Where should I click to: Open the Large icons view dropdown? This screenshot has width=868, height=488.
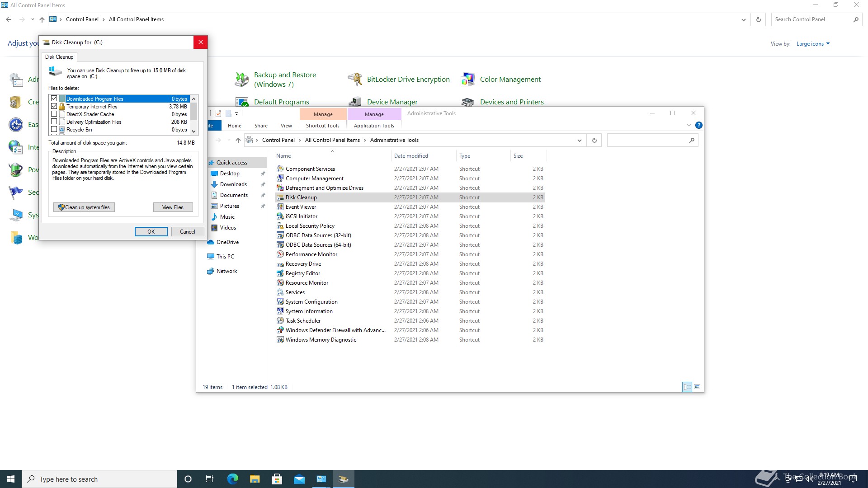click(813, 44)
